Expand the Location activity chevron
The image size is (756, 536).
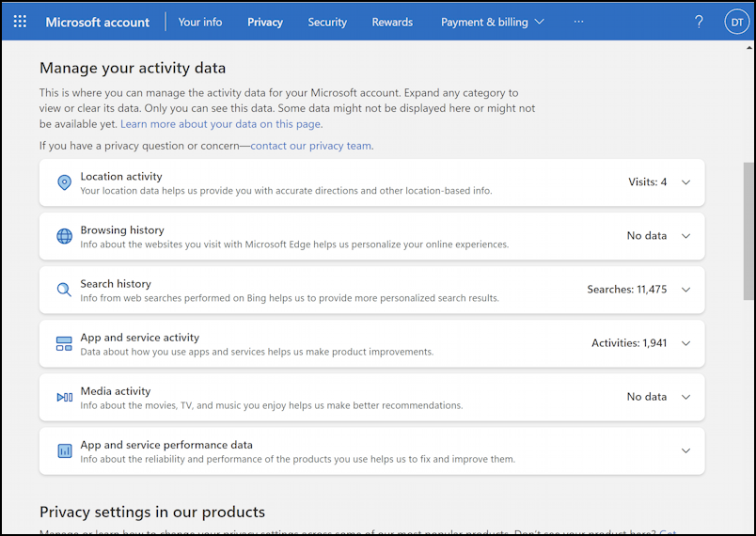(x=685, y=182)
